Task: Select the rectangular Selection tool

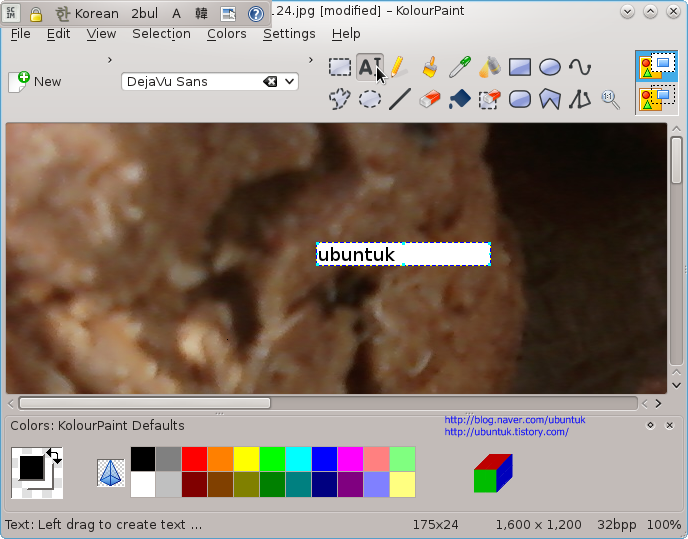Action: click(x=340, y=67)
